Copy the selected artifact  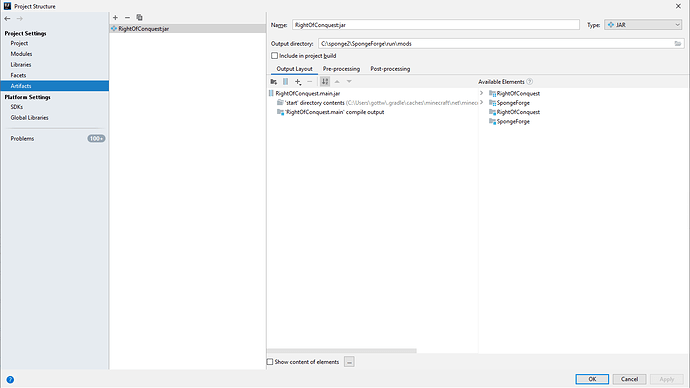(139, 18)
